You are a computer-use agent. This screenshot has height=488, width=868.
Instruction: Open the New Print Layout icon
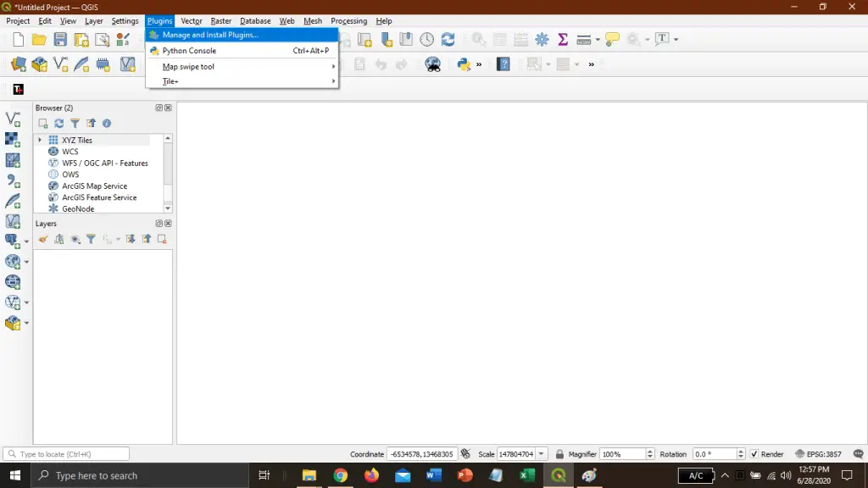click(81, 39)
